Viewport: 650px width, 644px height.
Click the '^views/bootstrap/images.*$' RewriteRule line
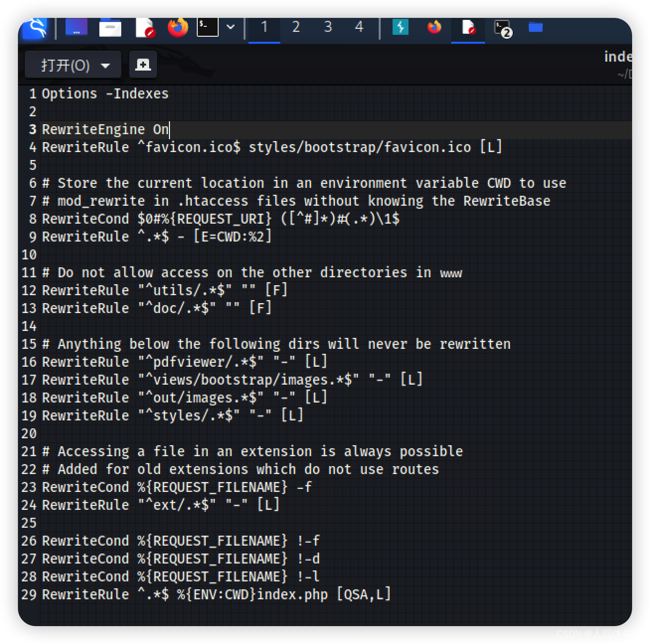pos(232,380)
